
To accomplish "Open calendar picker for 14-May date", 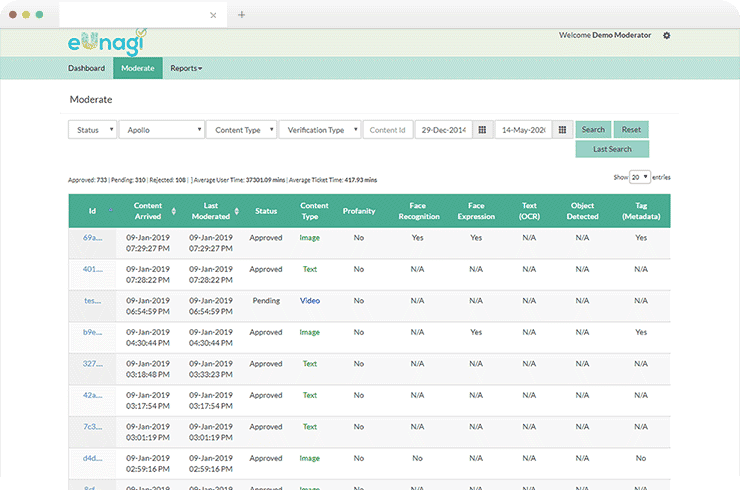I will click(x=562, y=130).
